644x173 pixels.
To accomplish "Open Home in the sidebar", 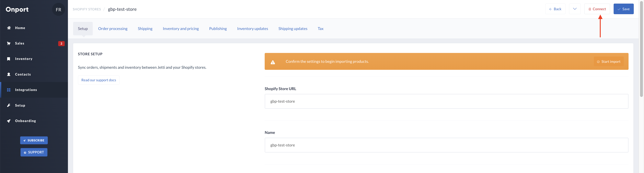I will coord(34,28).
